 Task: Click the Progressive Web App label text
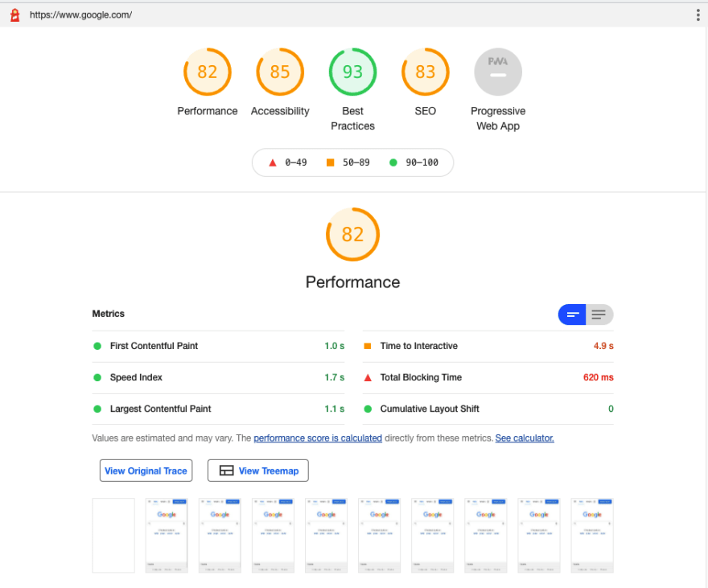click(498, 119)
